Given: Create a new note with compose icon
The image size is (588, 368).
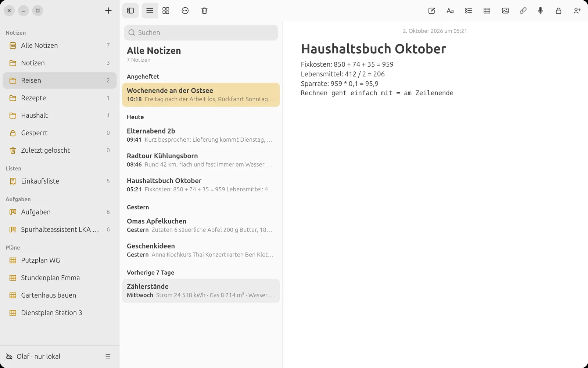Looking at the screenshot, I should click(x=432, y=11).
